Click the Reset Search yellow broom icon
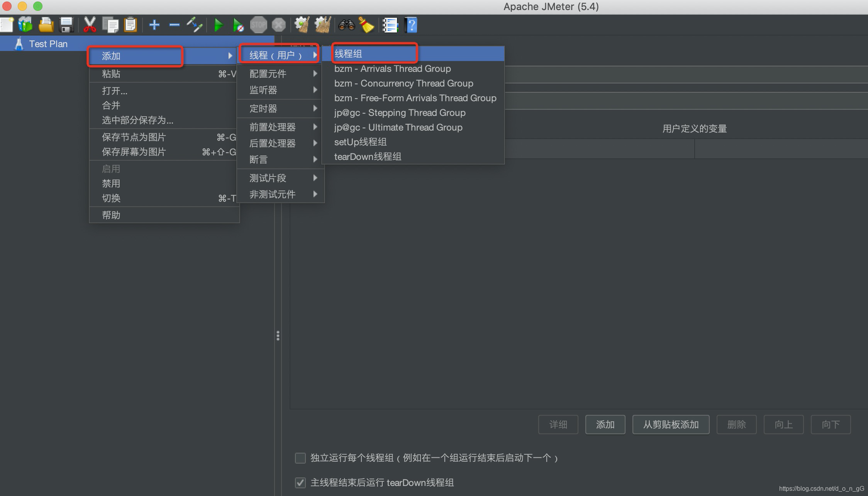Screen dimensions: 868x496 coord(366,25)
